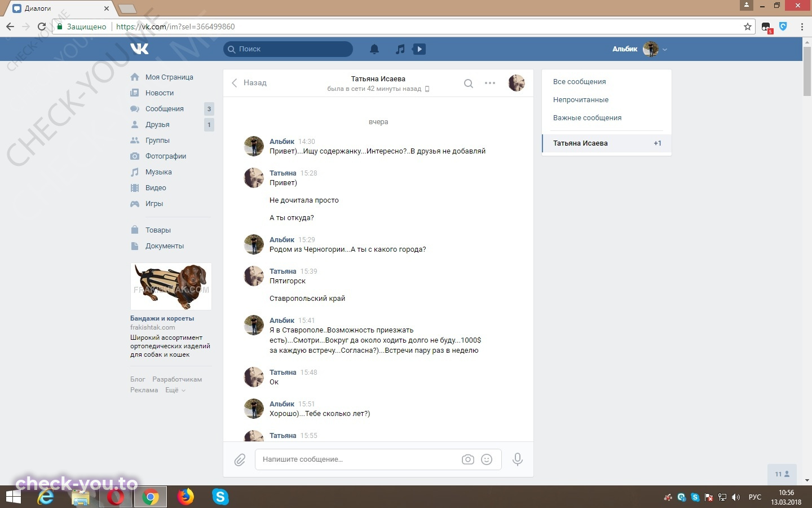This screenshot has height=508, width=812.
Task: Open the dachshund ad thumbnail
Action: pyautogui.click(x=171, y=286)
